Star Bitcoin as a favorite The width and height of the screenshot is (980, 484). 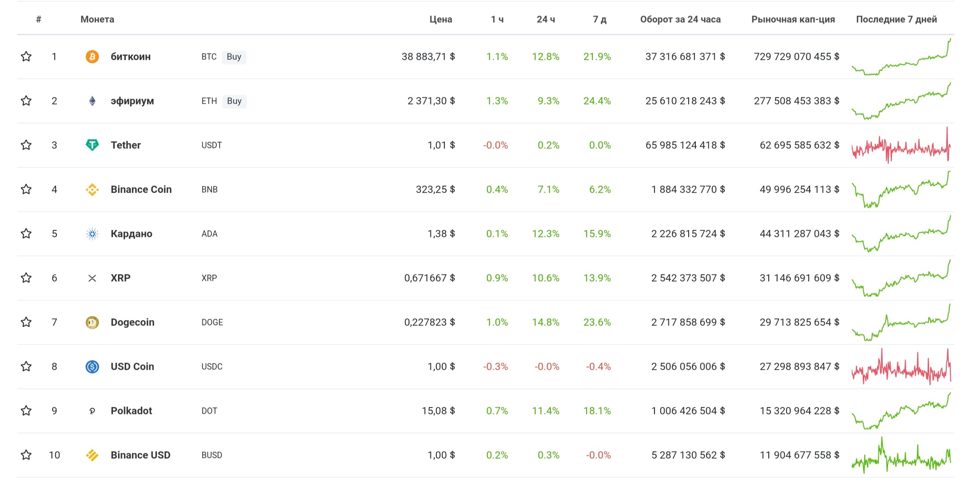(26, 56)
